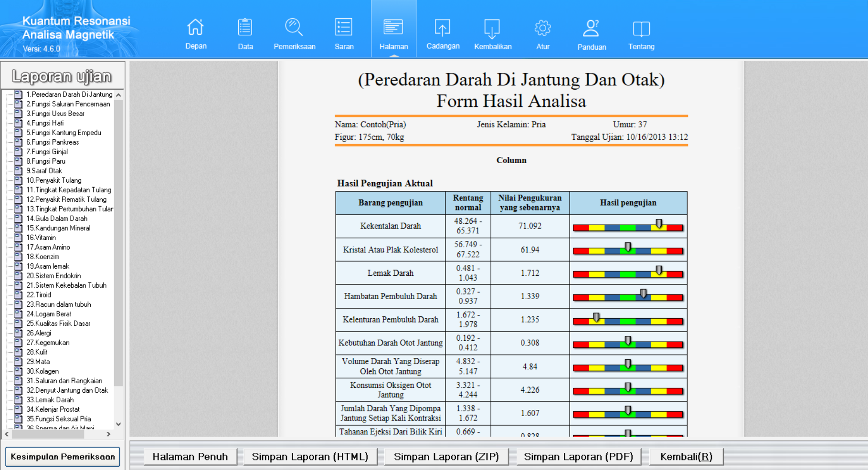
Task: Switch to the Halaman tab
Action: 393,33
